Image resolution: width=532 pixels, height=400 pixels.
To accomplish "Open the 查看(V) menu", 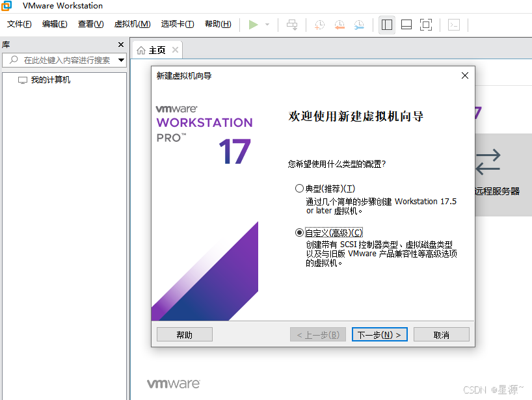I will click(x=90, y=24).
